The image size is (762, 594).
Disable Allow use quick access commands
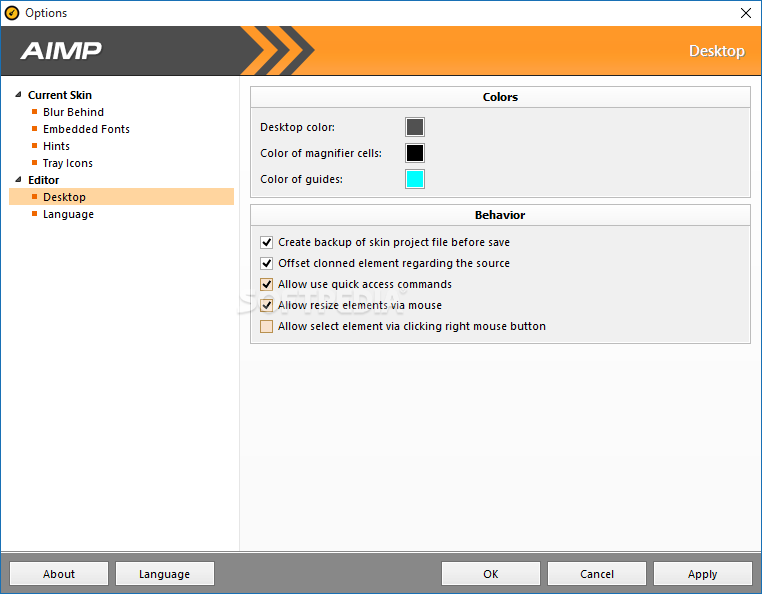click(x=266, y=284)
